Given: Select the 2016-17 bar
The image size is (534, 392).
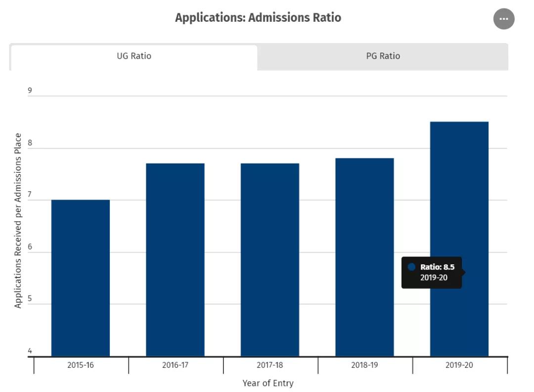Looking at the screenshot, I should (175, 260).
